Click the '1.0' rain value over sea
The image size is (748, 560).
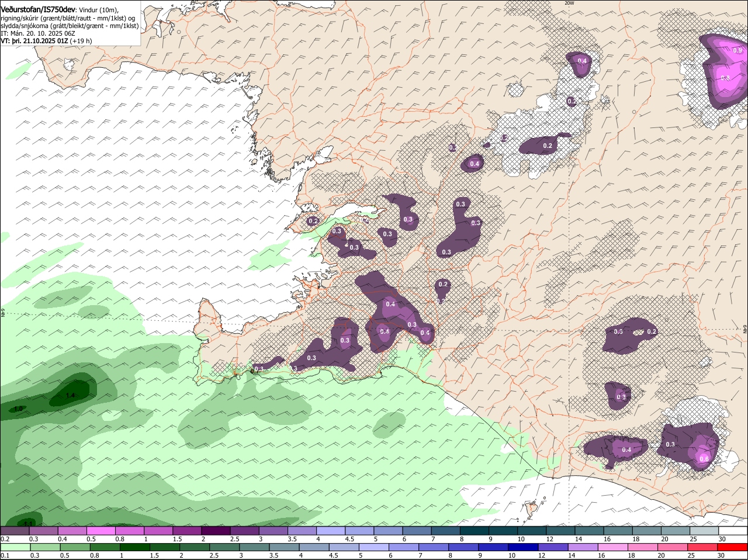coord(18,409)
